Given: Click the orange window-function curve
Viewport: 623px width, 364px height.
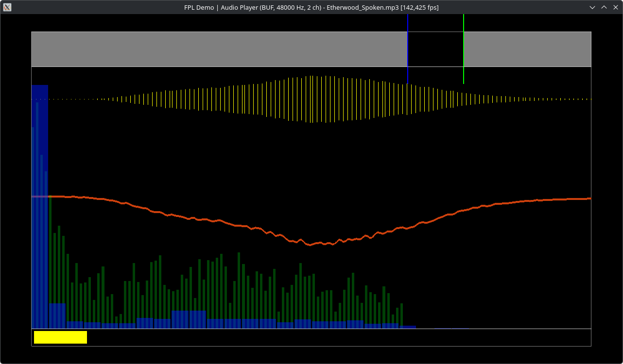Looking at the screenshot, I should tap(311, 220).
